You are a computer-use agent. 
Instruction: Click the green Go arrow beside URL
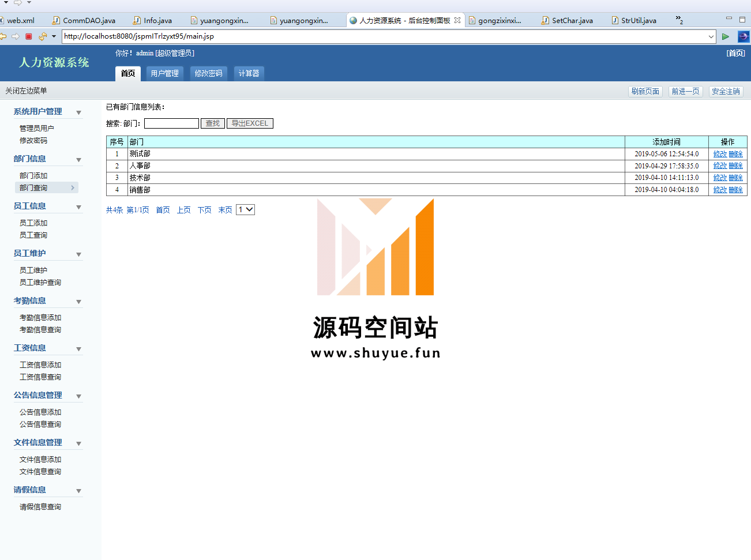(726, 36)
